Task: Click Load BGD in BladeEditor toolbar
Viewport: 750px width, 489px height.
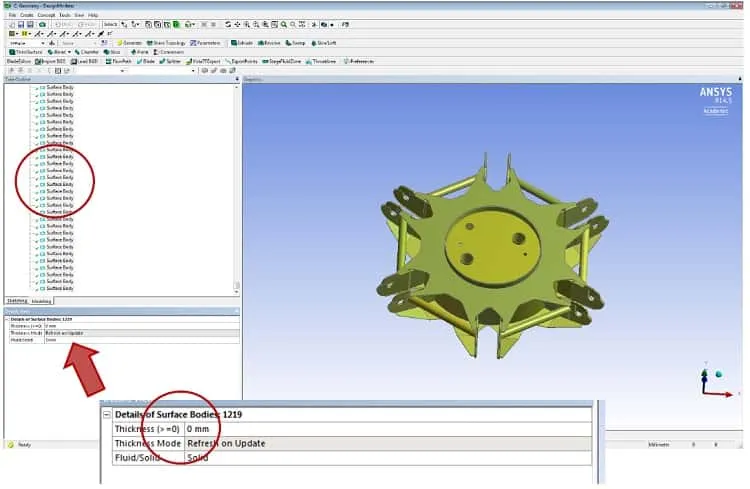Action: coord(85,61)
